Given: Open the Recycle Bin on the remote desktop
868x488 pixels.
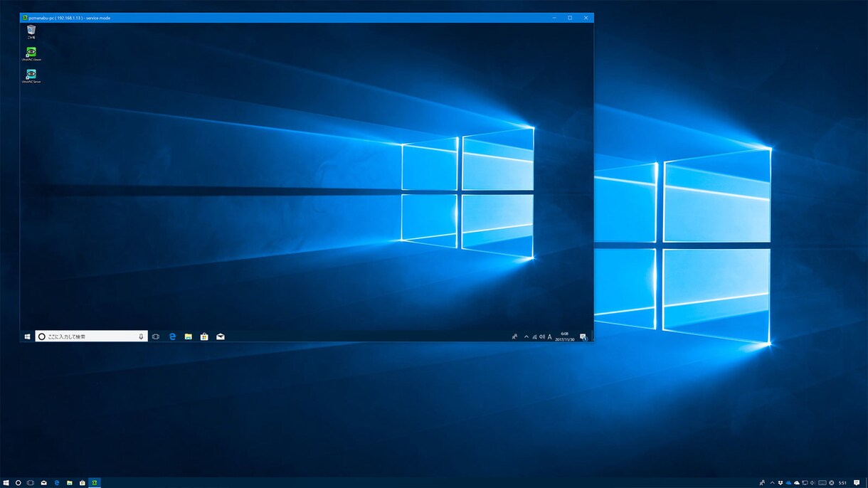Looking at the screenshot, I should point(31,31).
